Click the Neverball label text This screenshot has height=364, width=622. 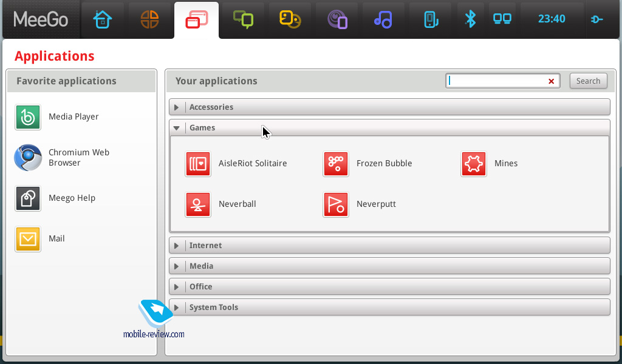[238, 204]
